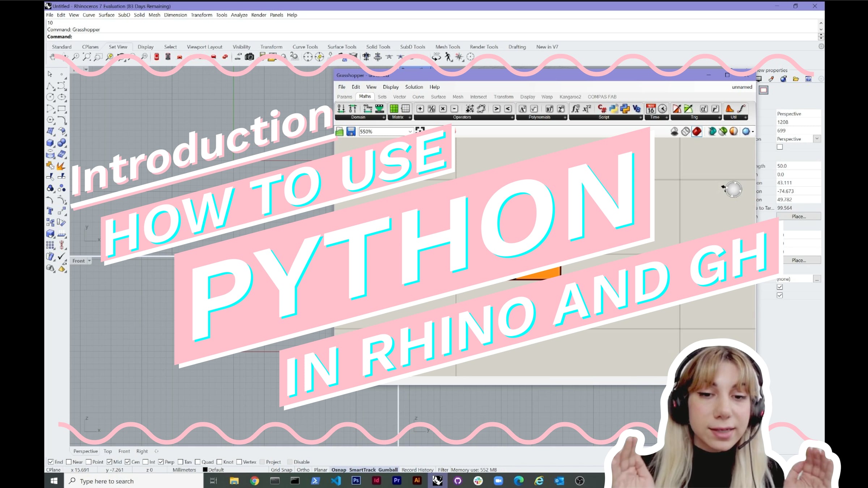The width and height of the screenshot is (868, 488).
Task: Enable the Quad osnap checkbox
Action: pos(197,462)
